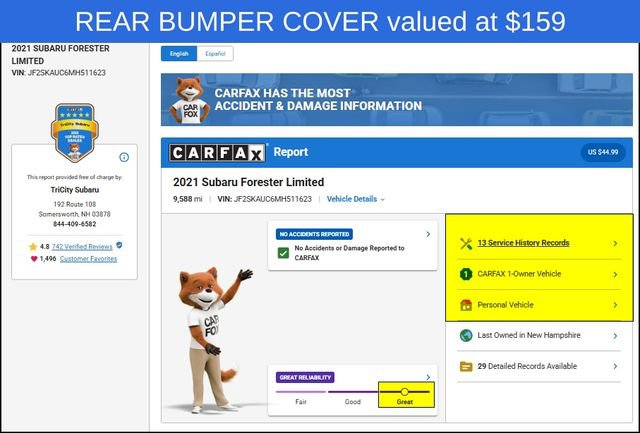Click the TriCity Subaru top-rated dealer badge
This screenshot has height=433, width=640.
pyautogui.click(x=75, y=133)
